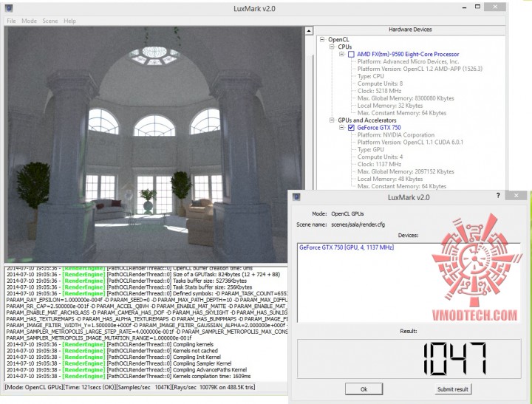This screenshot has width=532, height=404.
Task: Select the Local Memory: 32 Kbytes row
Action: pos(390,106)
